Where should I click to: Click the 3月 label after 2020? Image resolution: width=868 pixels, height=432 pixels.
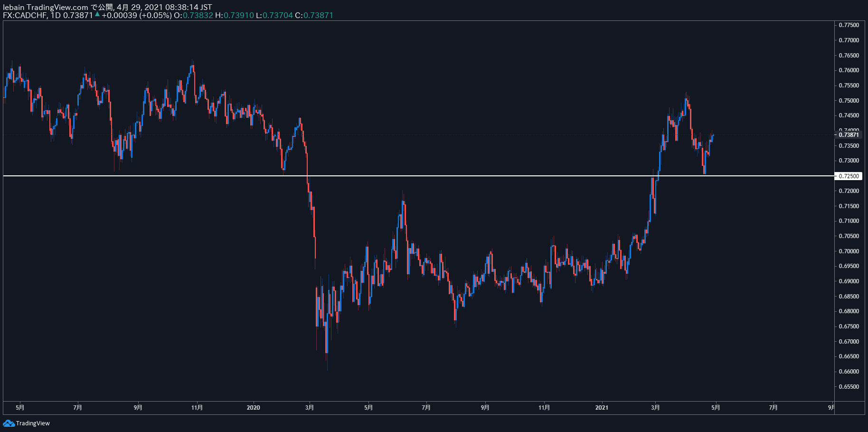(310, 407)
